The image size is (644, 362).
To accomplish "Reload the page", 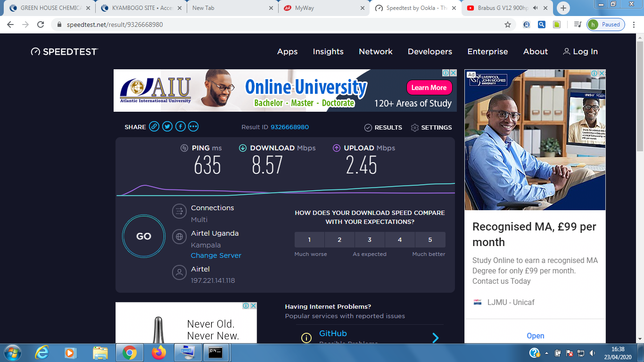I will (41, 25).
